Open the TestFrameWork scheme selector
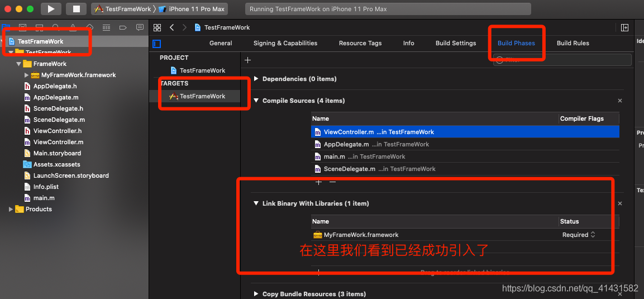The width and height of the screenshot is (644, 299). (122, 9)
